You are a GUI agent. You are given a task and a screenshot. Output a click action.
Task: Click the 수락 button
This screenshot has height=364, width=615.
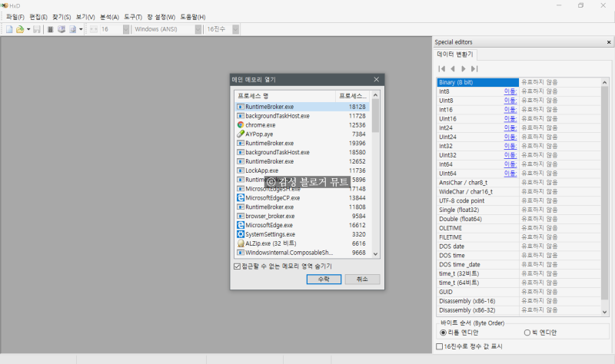pyautogui.click(x=324, y=280)
